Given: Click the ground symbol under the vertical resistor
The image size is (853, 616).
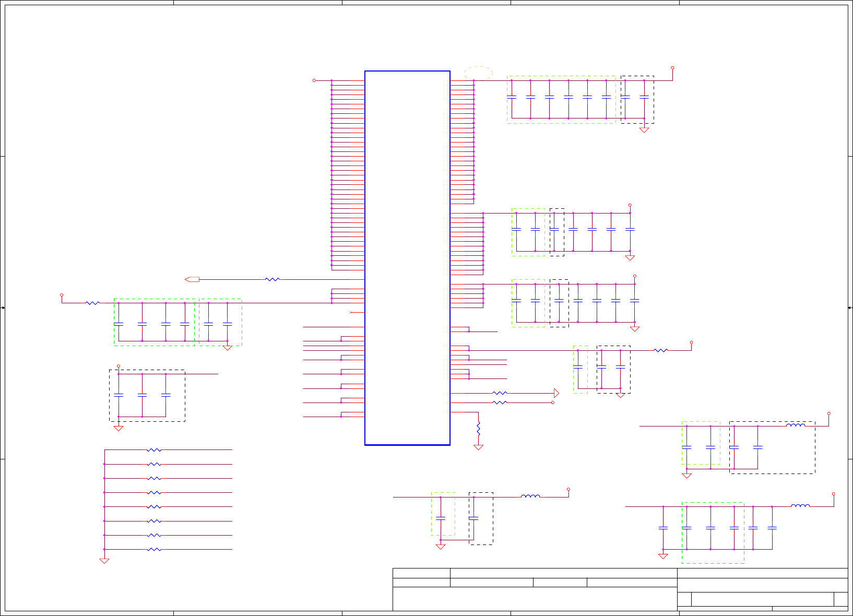Looking at the screenshot, I should click(478, 447).
